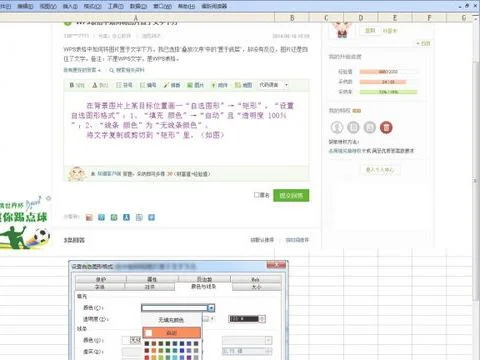The height and width of the screenshot is (360, 480).
Task: Expand the 代码语言 dropdown
Action: tap(273, 85)
